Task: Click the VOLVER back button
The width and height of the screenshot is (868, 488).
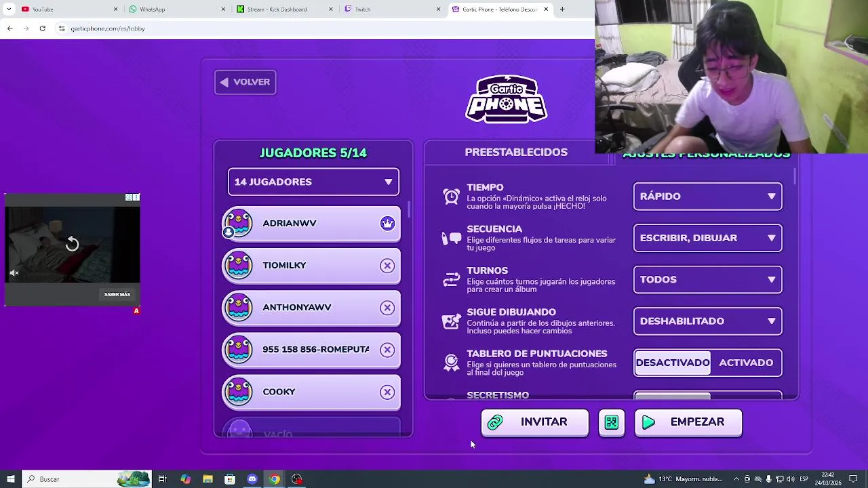Action: (245, 82)
